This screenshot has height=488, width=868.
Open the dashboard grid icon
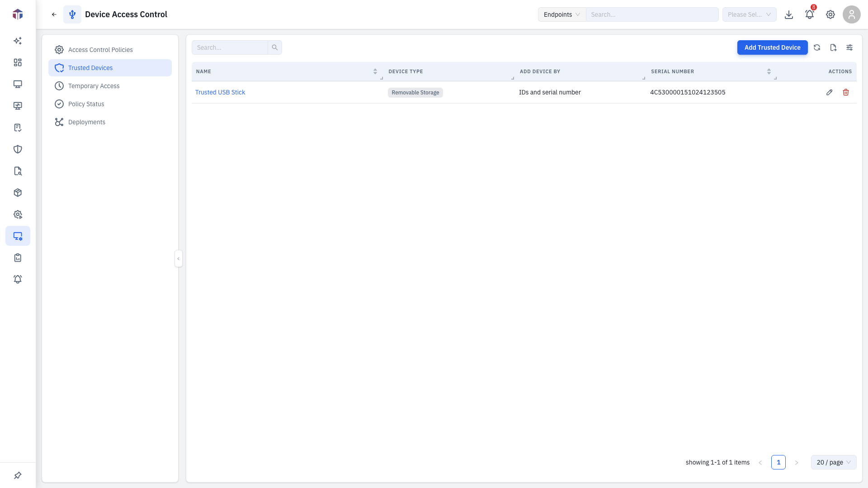(x=18, y=62)
